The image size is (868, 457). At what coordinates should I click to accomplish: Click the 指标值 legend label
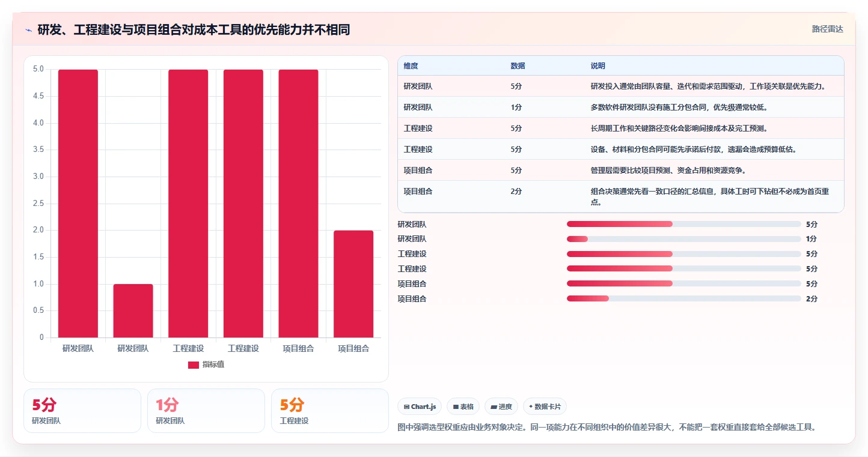pos(213,365)
